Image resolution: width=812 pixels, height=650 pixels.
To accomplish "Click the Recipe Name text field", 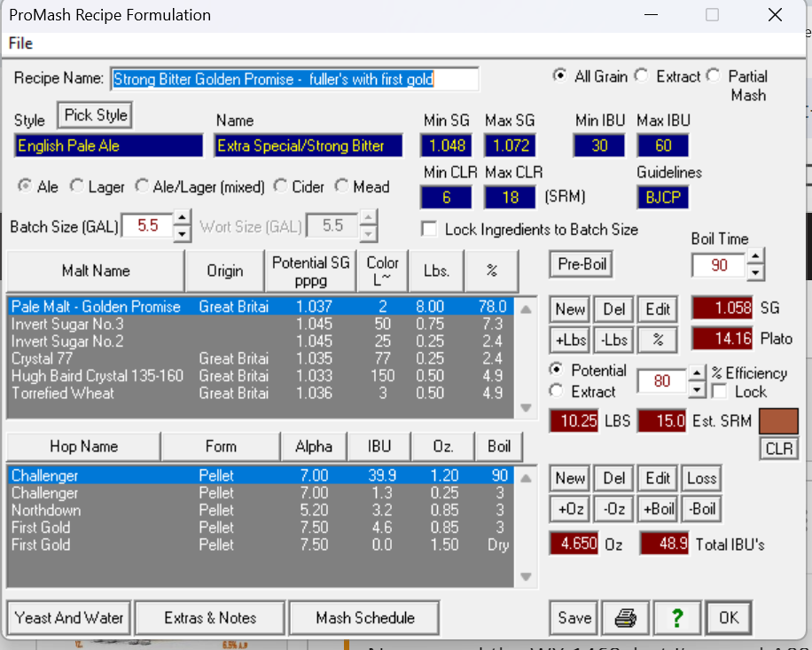I will coord(294,79).
